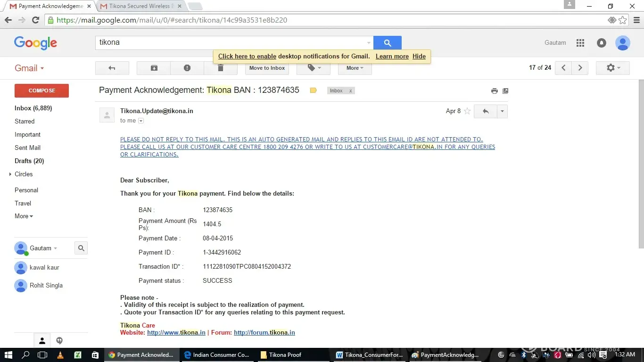The height and width of the screenshot is (362, 644).
Task: Click the red COMPOSE button
Action: tap(41, 90)
